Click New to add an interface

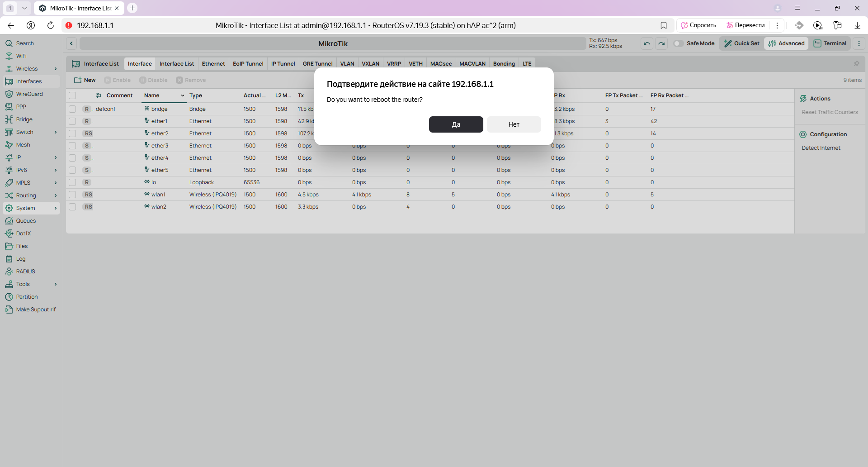85,80
